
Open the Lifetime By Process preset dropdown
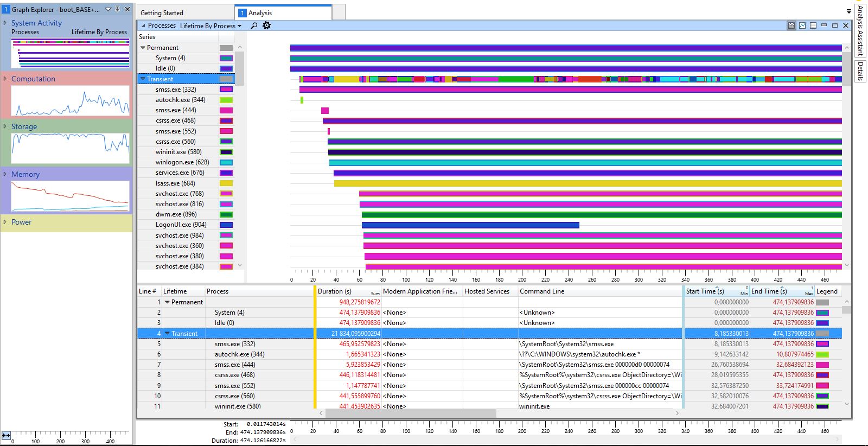210,26
